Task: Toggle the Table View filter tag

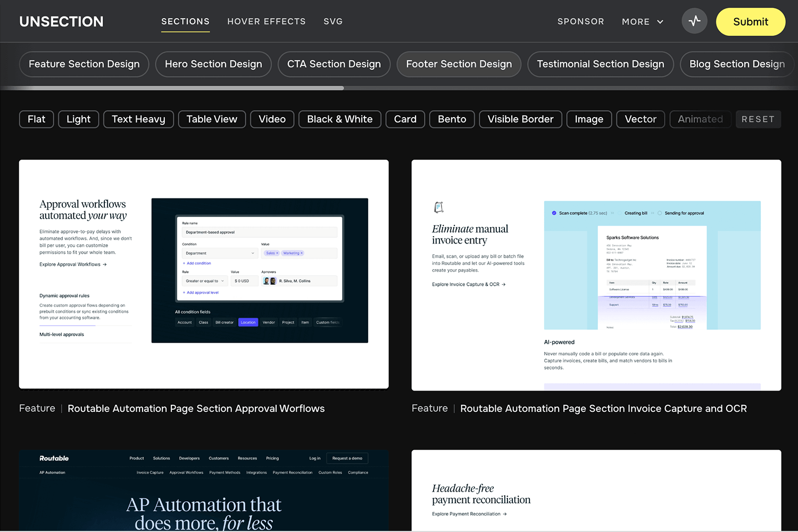Action: pos(212,119)
